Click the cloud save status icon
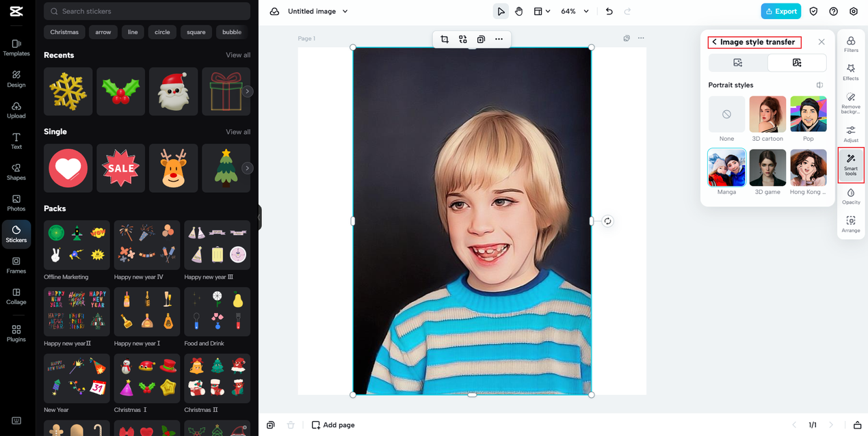This screenshot has height=436, width=868. coord(274,12)
